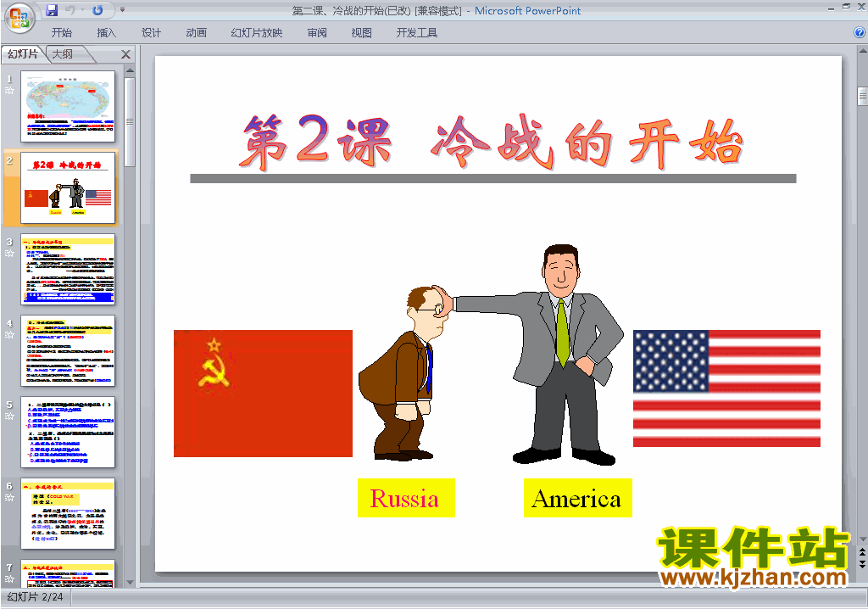Open PowerPoint Help blue question mark icon
This screenshot has width=868, height=609.
(860, 33)
